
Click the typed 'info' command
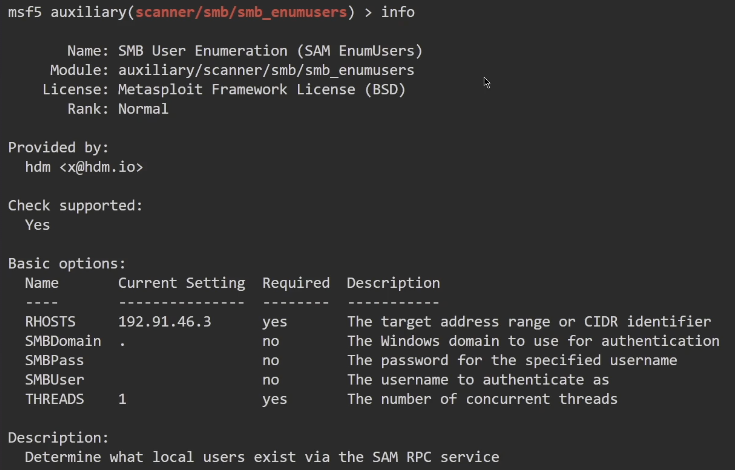coord(397,12)
